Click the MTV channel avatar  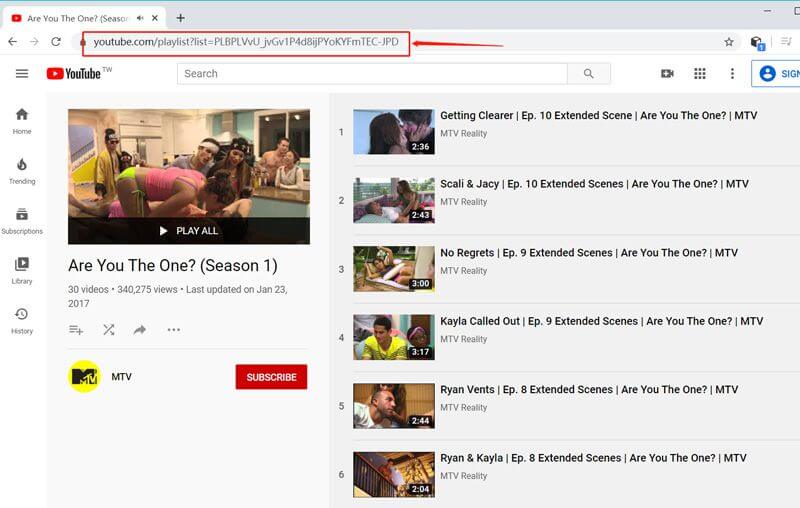84,376
